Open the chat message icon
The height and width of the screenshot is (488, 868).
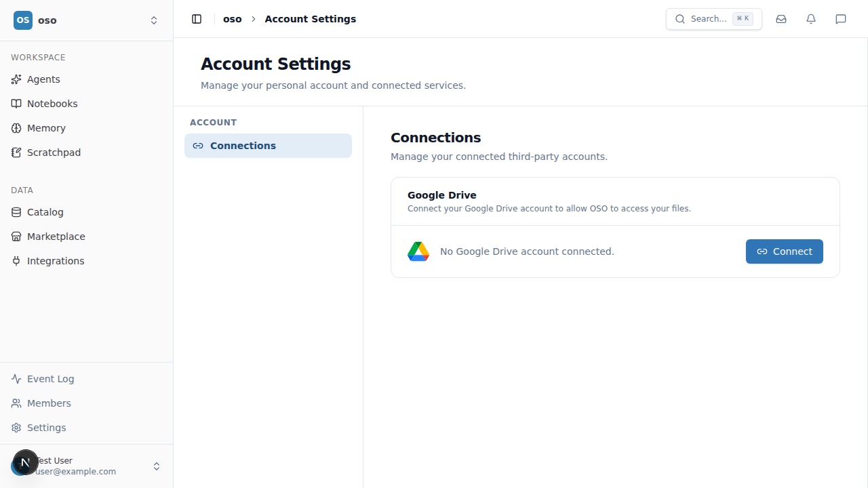coord(841,19)
